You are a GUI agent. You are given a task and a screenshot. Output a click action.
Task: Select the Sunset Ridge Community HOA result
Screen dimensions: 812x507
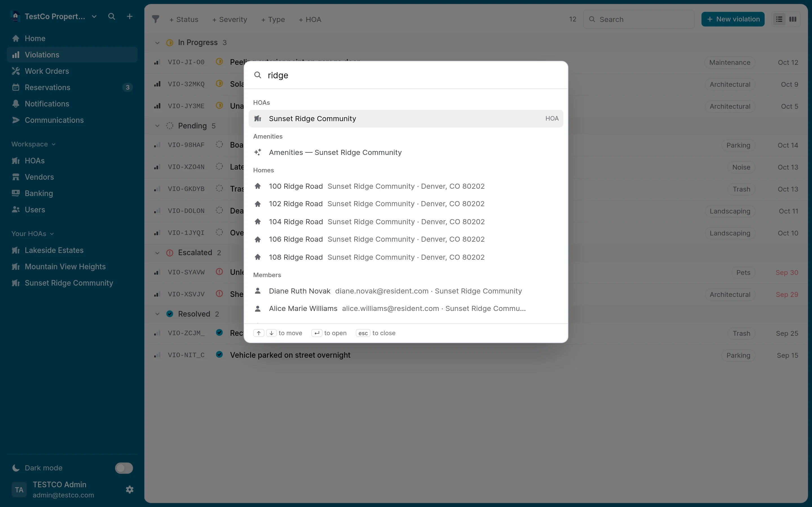click(406, 118)
